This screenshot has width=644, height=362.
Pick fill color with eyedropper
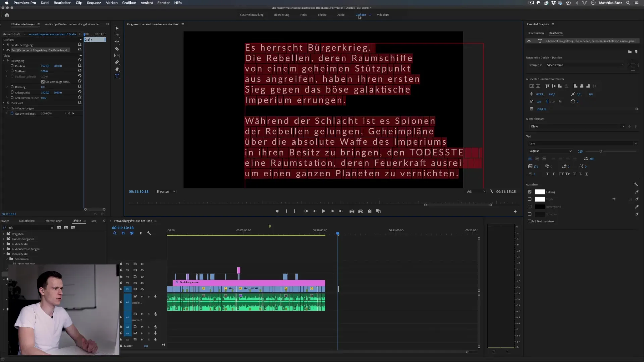tap(636, 192)
